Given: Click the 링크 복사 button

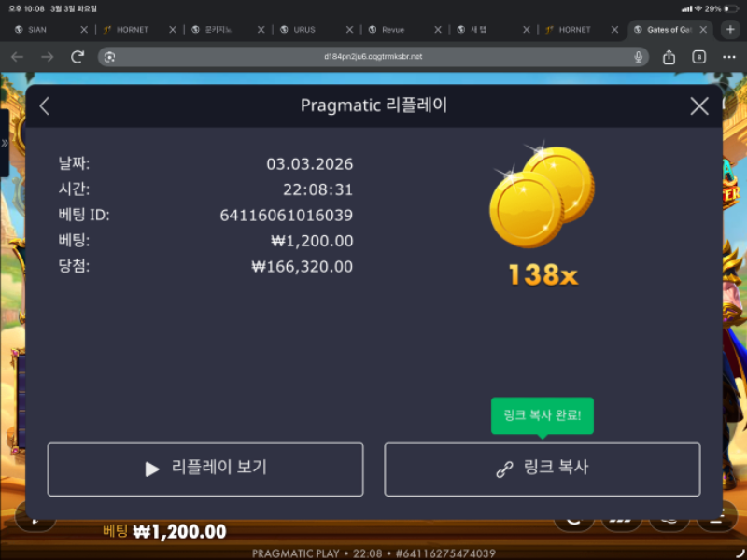Looking at the screenshot, I should (x=542, y=469).
